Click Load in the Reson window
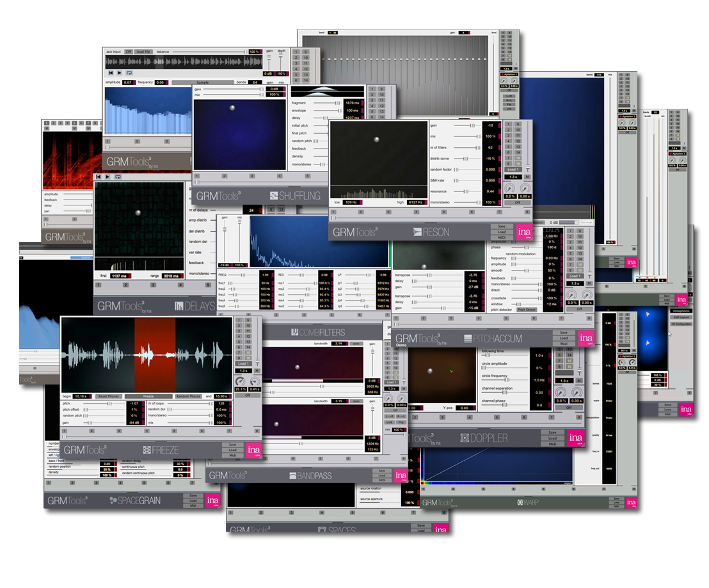709x588 pixels. pos(502,232)
